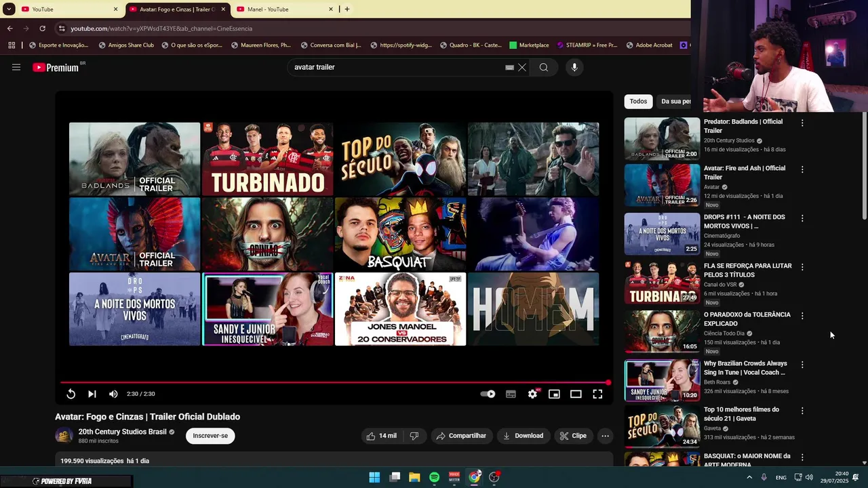Select the Todos filter chip

638,101
